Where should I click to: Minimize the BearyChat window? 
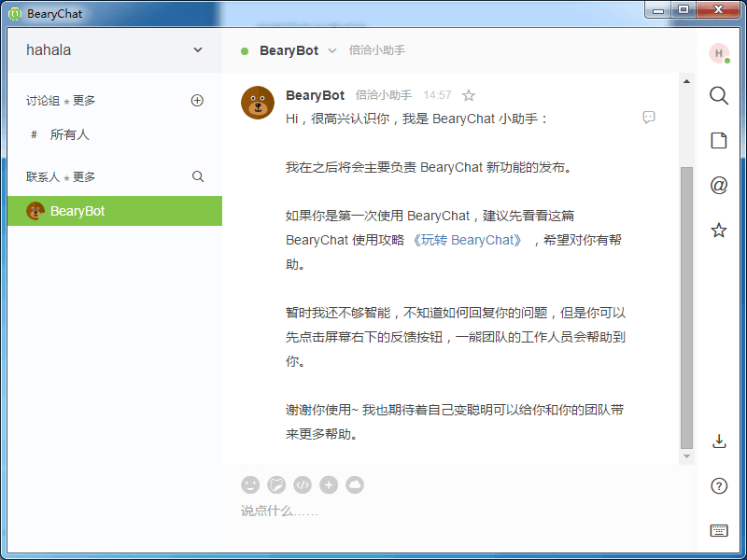pos(658,9)
